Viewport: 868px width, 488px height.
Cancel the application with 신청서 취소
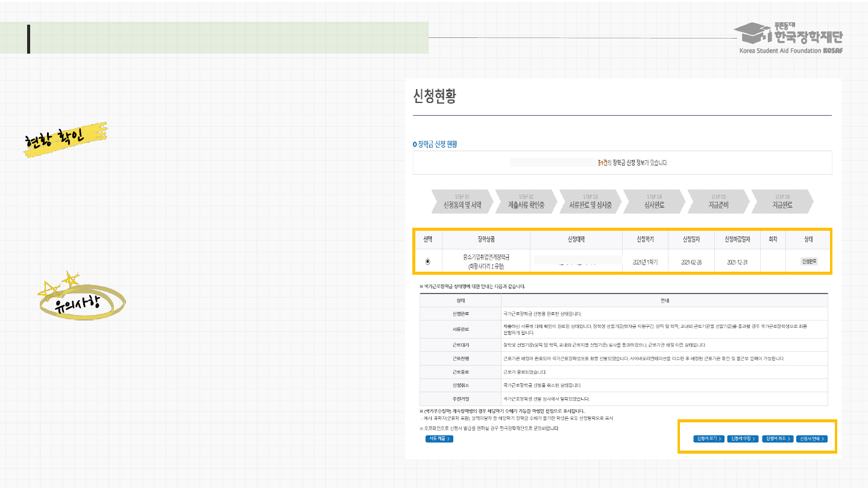tap(777, 439)
